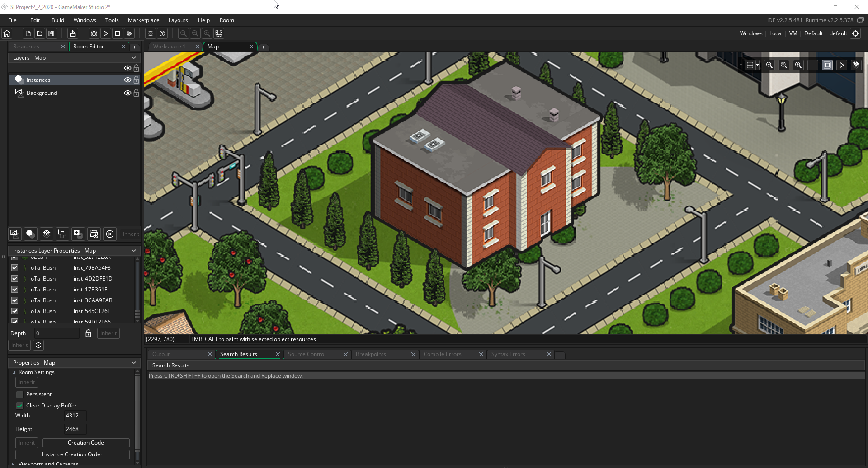Lock the Instances layer
The height and width of the screenshot is (468, 868).
(136, 80)
